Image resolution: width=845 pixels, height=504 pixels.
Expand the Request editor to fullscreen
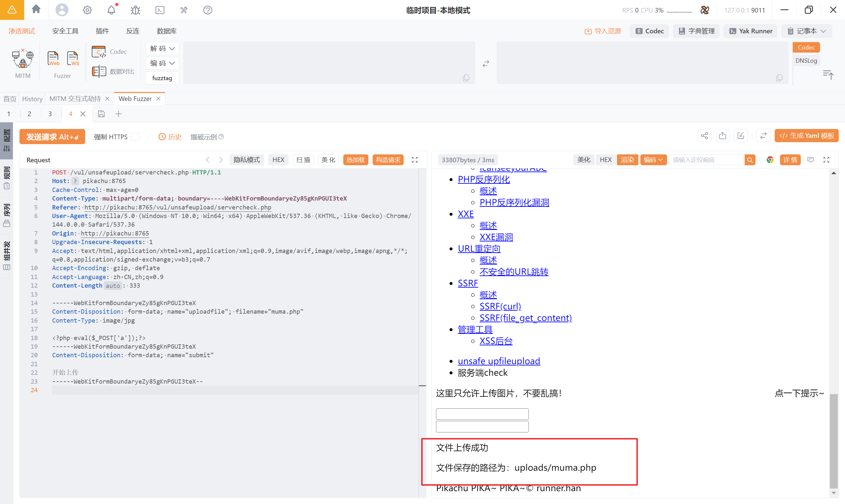tap(415, 160)
